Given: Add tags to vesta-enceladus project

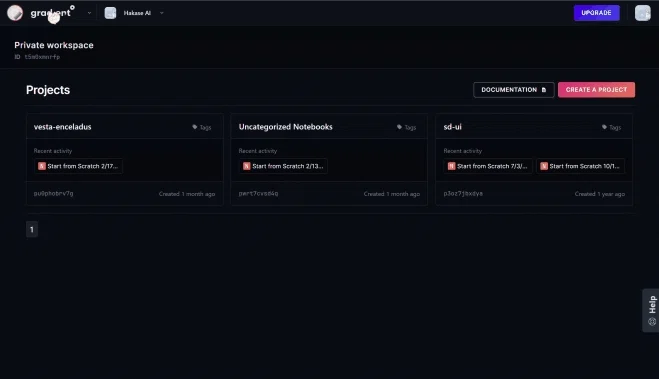Looking at the screenshot, I should (x=202, y=127).
